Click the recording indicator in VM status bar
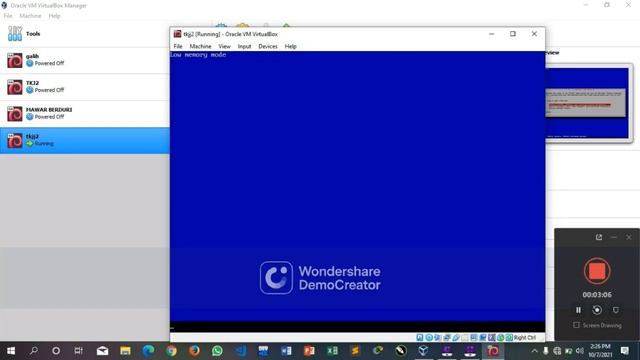Screen dimensions: 640x360 pos(483,338)
